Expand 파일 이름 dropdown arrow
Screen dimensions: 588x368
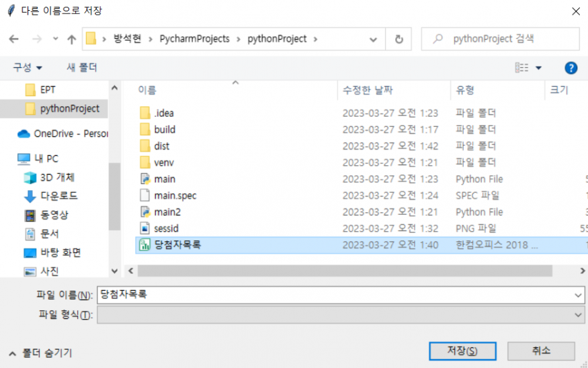[x=578, y=295]
